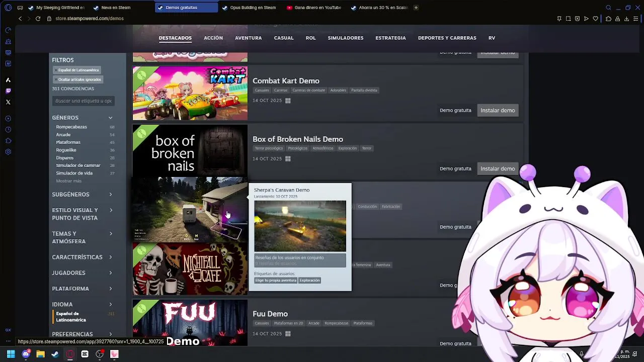Open browser extensions toolbar icon

[x=608, y=19]
